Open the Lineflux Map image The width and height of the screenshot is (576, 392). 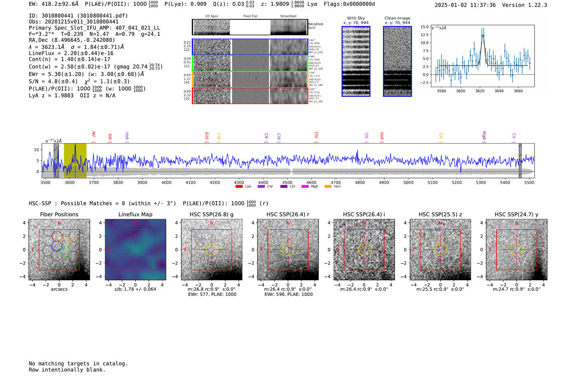(x=135, y=249)
